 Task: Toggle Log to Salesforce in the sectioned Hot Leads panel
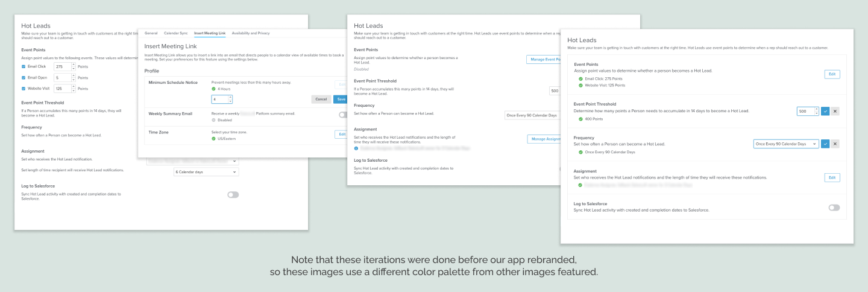click(834, 207)
